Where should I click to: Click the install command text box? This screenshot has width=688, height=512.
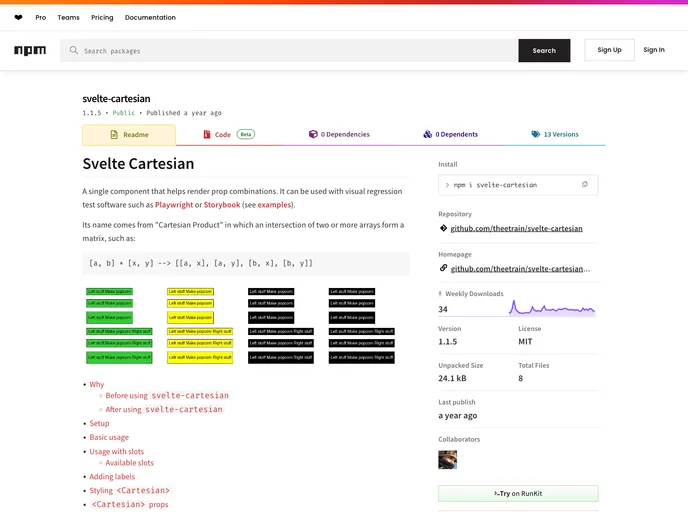click(x=518, y=185)
